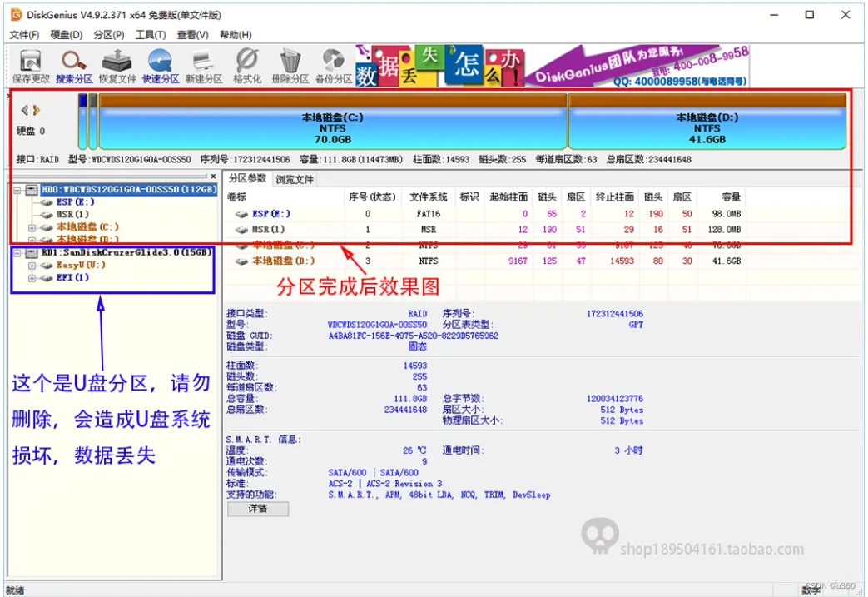Screen dimensions: 868x597
Task: Click the 卷标 column header
Action: [x=285, y=197]
